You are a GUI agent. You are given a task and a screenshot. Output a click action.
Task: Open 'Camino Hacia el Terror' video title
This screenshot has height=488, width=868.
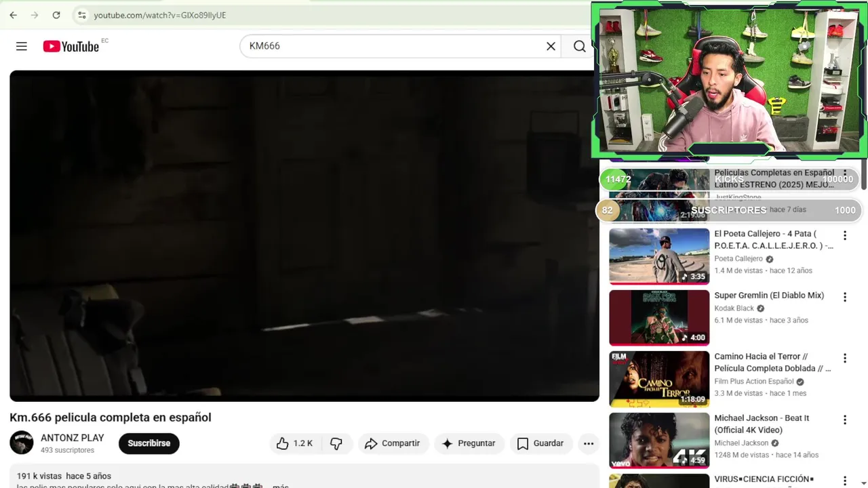(772, 363)
